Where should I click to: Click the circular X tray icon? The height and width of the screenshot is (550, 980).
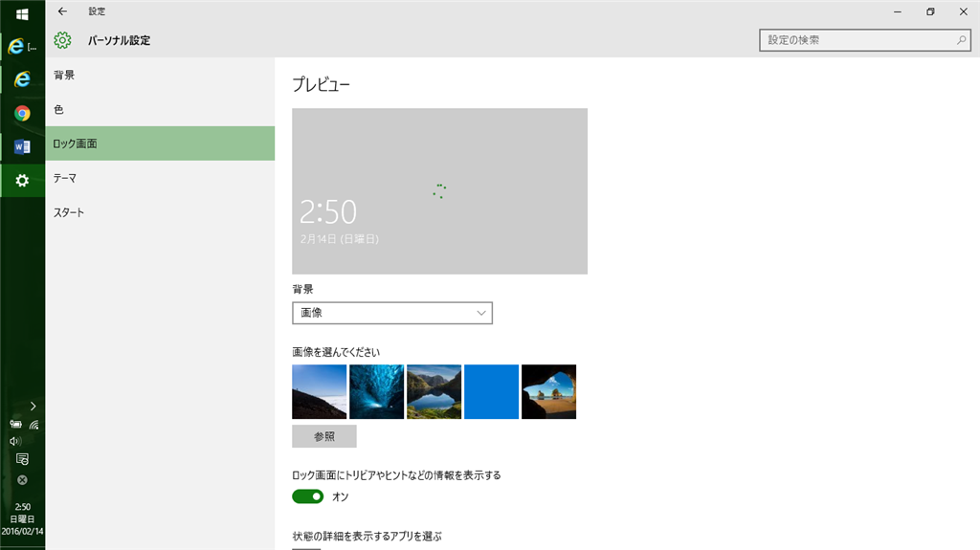[22, 480]
